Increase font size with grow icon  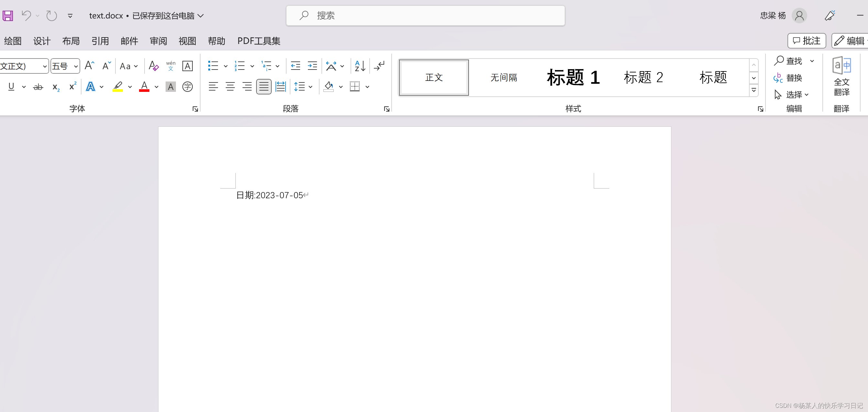tap(89, 65)
